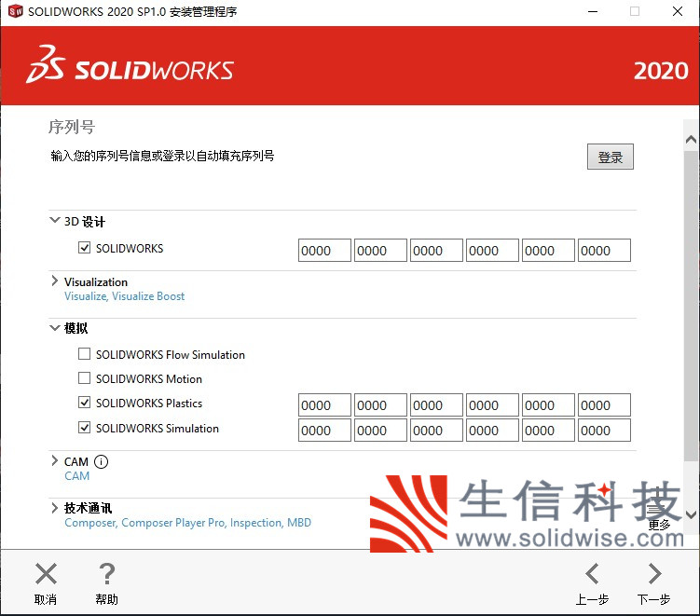
Task: Click the SOLIDWORKS title bar app icon
Action: click(x=15, y=11)
